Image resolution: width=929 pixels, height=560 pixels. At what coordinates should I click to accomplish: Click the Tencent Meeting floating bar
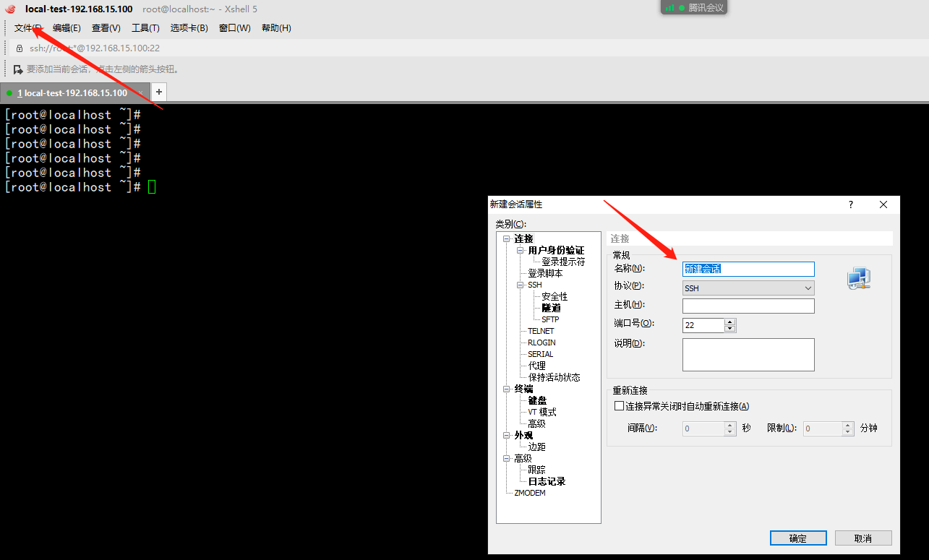694,7
